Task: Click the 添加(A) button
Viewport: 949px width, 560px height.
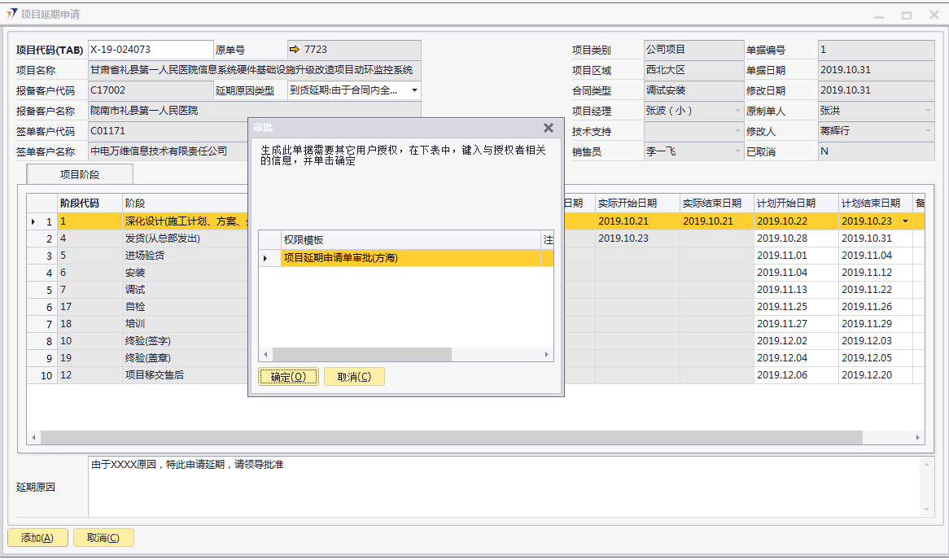Action: click(x=37, y=538)
